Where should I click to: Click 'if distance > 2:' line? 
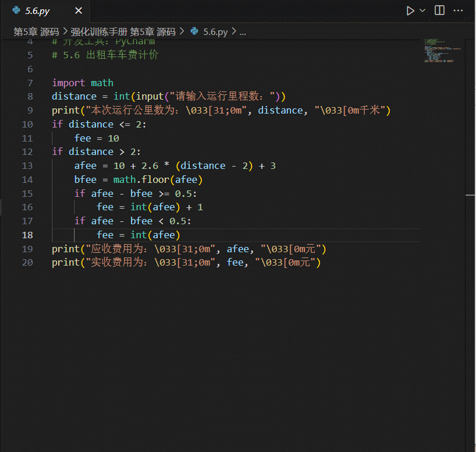click(x=96, y=151)
